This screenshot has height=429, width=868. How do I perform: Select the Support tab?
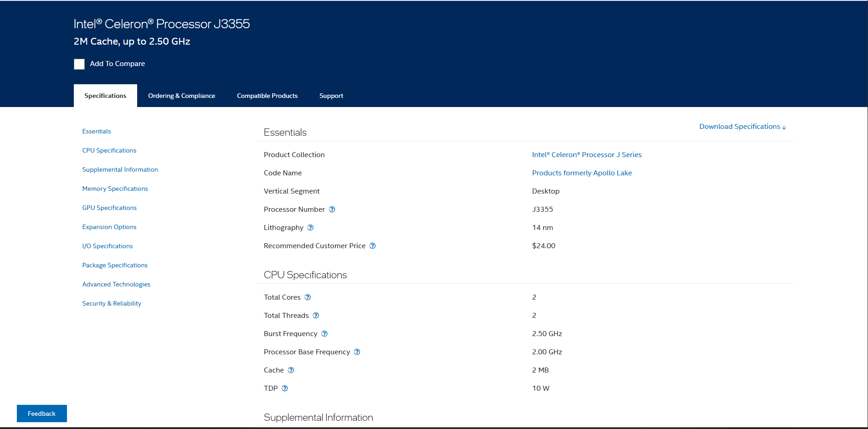pos(331,96)
